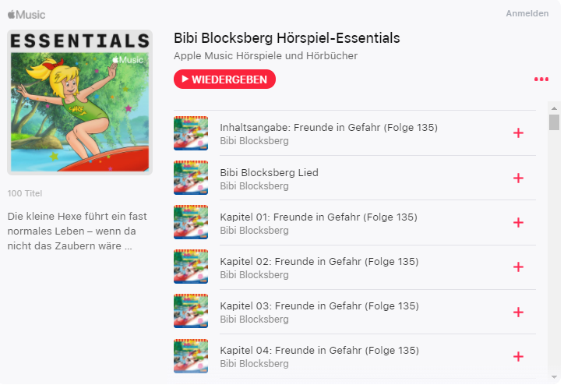The image size is (564, 392).
Task: Click the Apple Music logo
Action: coord(26,14)
